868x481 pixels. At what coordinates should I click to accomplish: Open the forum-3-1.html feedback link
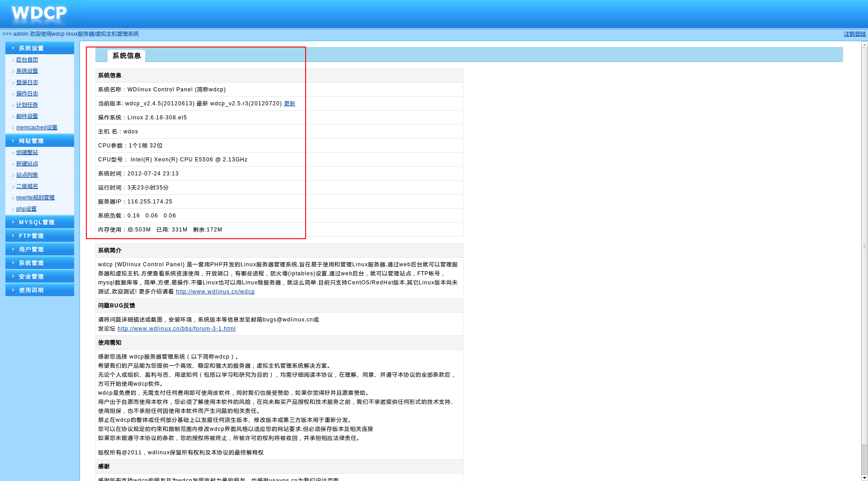[x=176, y=329]
